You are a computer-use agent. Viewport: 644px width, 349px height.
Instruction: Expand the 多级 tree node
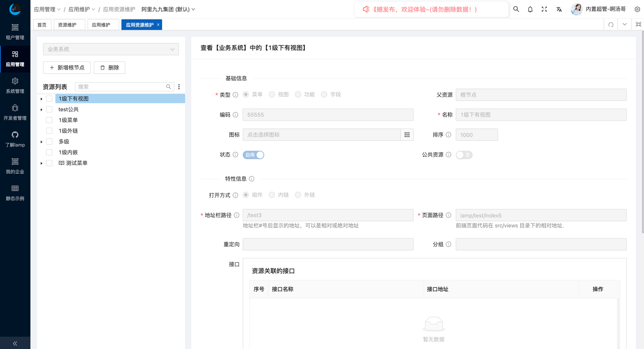point(41,142)
